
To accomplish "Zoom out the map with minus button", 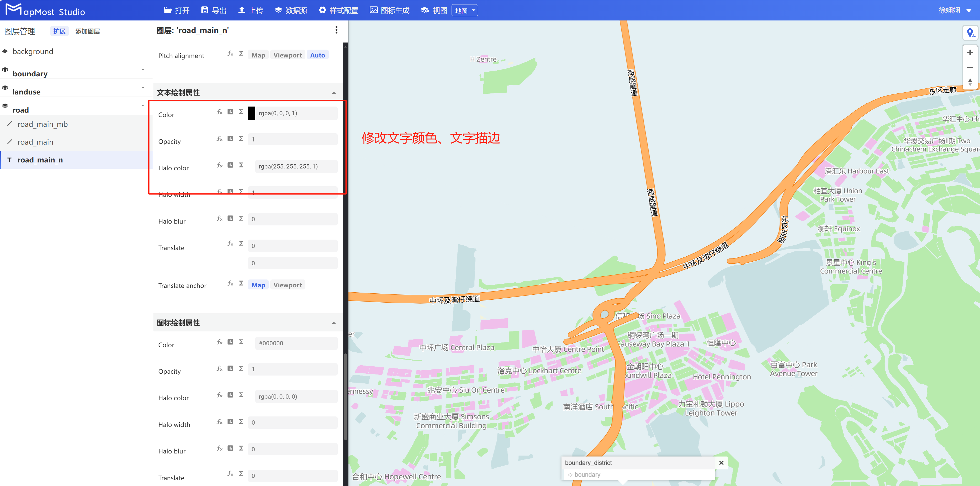I will 970,67.
